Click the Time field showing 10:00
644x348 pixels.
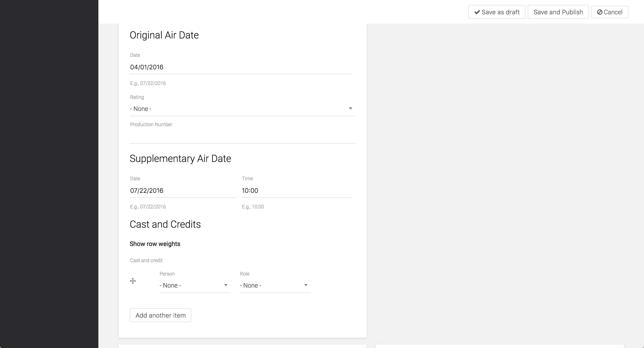pyautogui.click(x=296, y=191)
